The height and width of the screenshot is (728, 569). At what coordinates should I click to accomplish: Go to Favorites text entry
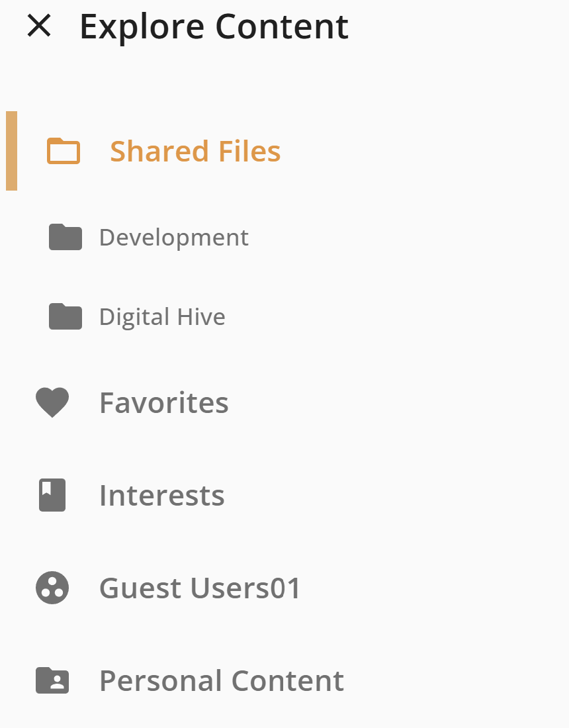[164, 402]
